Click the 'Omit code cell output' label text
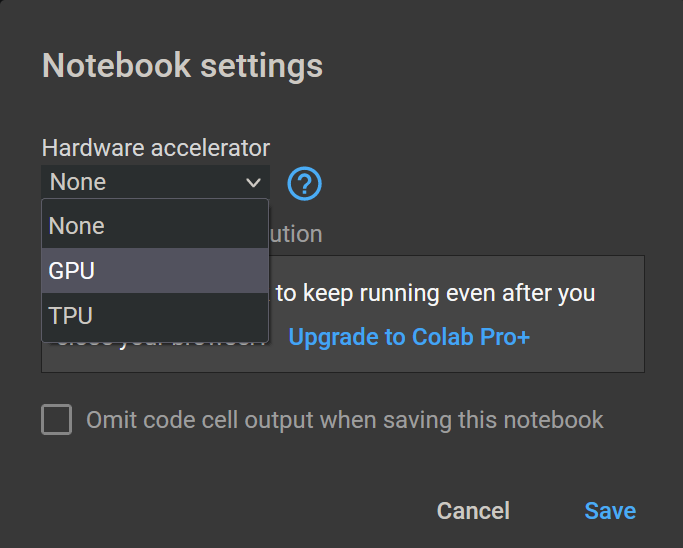The width and height of the screenshot is (683, 548). 345,420
